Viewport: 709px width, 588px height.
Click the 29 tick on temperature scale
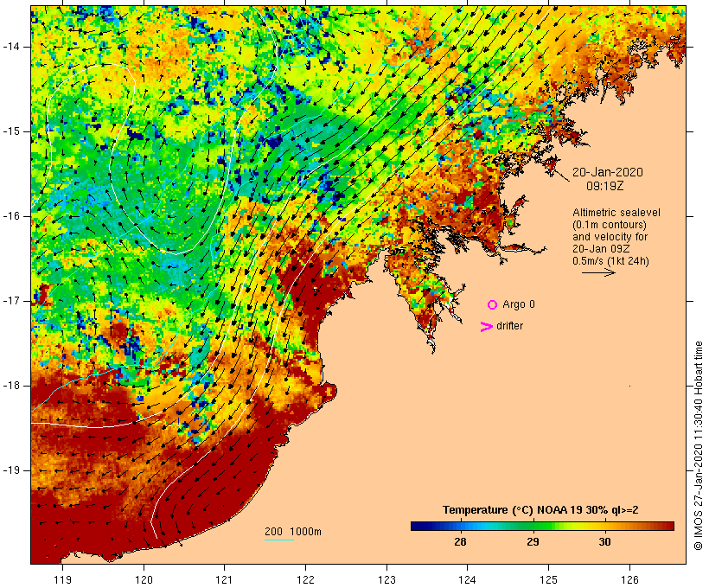(533, 542)
